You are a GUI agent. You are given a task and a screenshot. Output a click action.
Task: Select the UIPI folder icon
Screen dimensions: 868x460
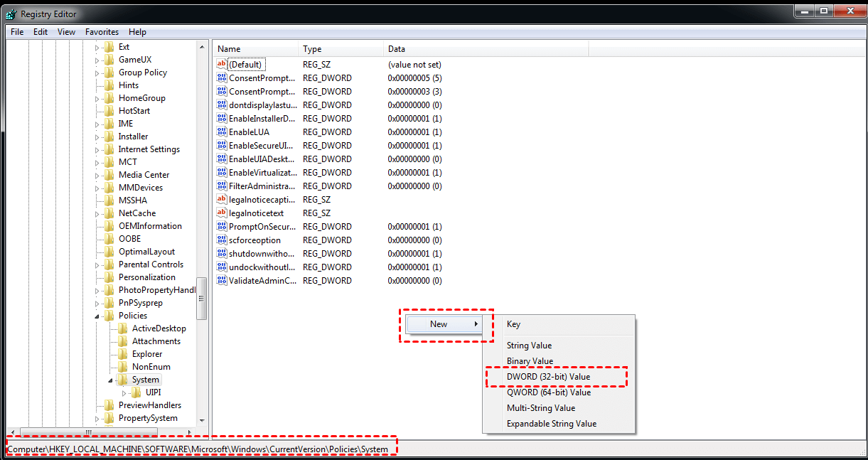pyautogui.click(x=136, y=392)
